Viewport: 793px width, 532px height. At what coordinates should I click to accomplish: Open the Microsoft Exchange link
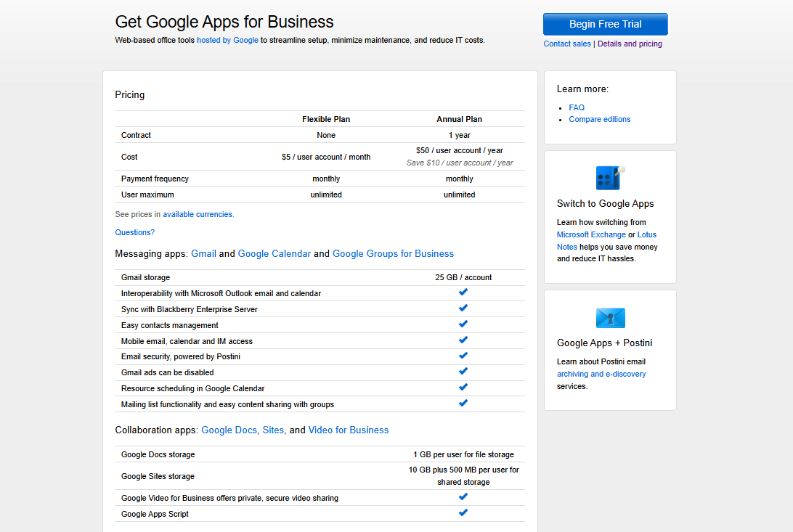tap(591, 235)
